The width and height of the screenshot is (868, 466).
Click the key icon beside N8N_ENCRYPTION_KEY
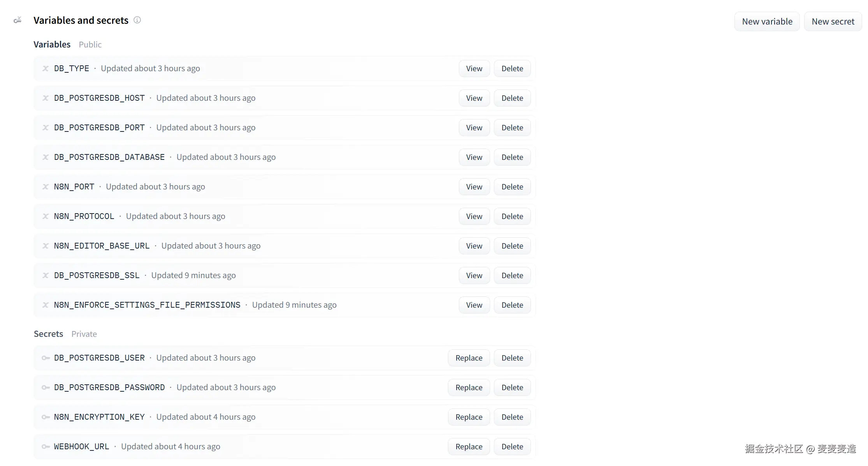pos(46,417)
